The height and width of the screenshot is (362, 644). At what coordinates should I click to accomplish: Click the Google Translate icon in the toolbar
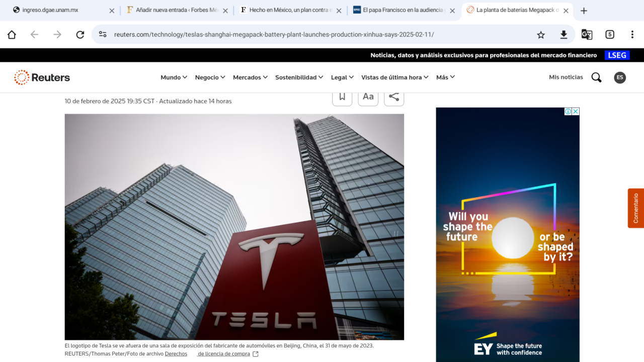pos(587,35)
